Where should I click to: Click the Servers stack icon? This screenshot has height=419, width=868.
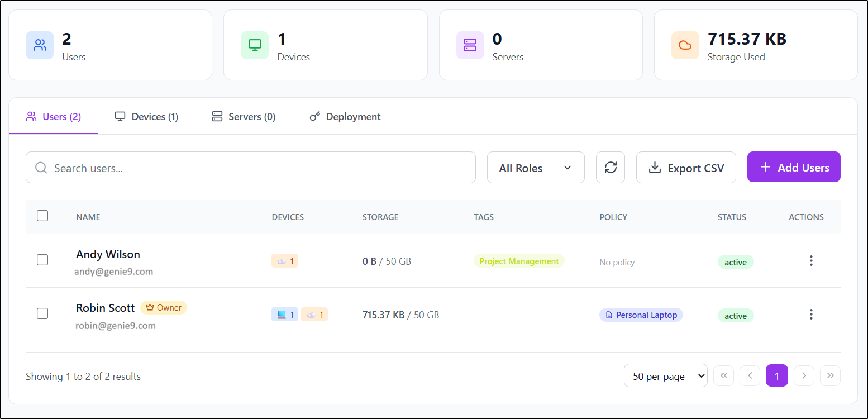click(x=470, y=45)
